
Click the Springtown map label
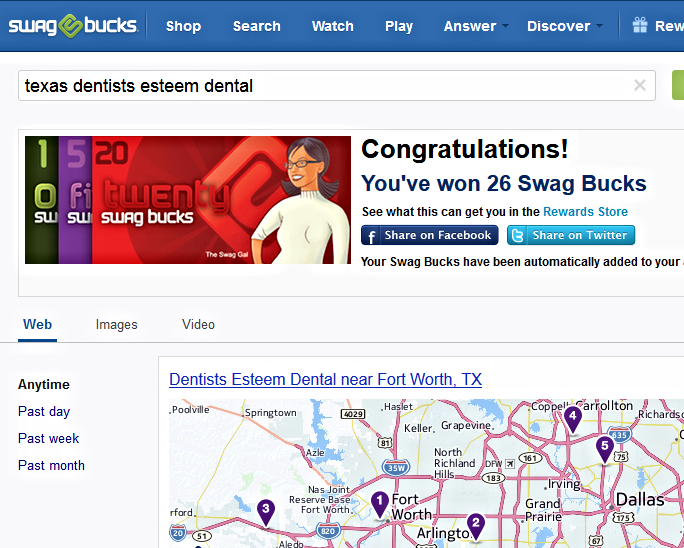tap(271, 413)
